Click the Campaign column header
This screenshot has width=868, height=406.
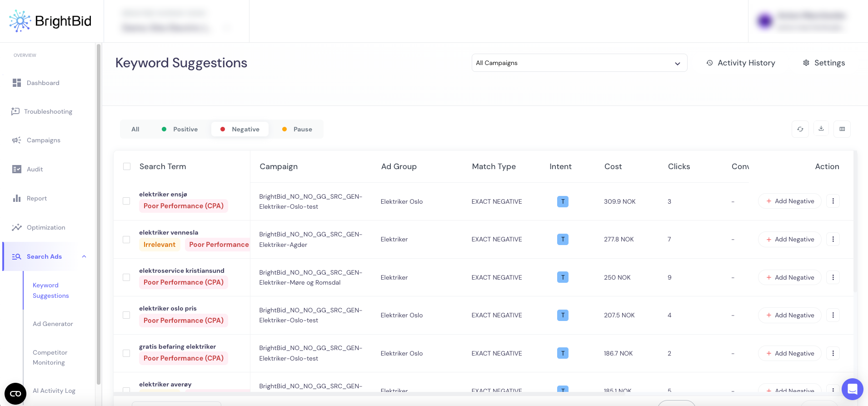279,166
